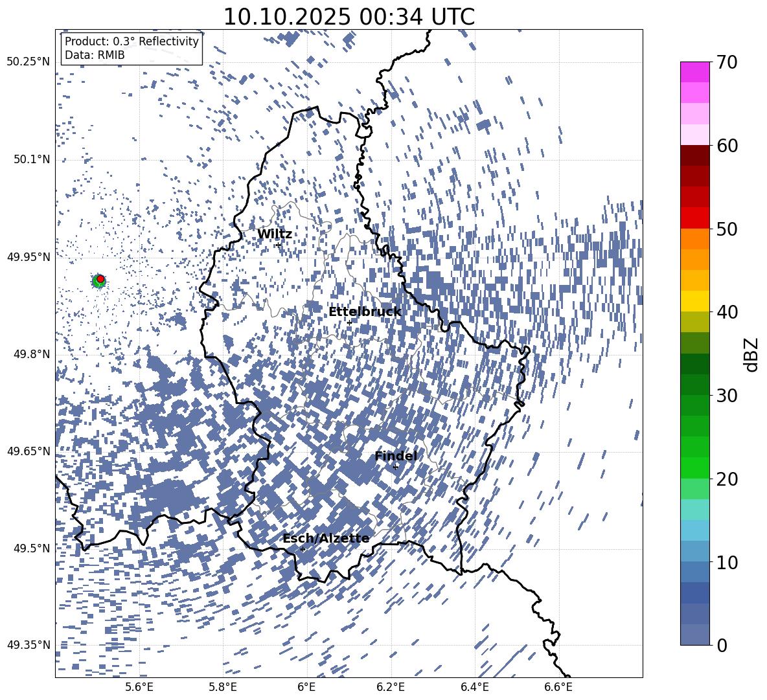Click the yellow colorbar segment at 40
Image resolution: width=767 pixels, height=700 pixels.
pyautogui.click(x=695, y=301)
